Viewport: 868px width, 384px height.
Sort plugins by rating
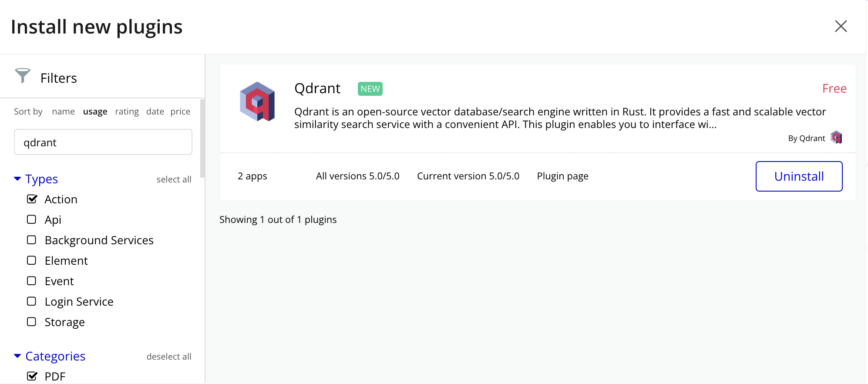tap(127, 111)
